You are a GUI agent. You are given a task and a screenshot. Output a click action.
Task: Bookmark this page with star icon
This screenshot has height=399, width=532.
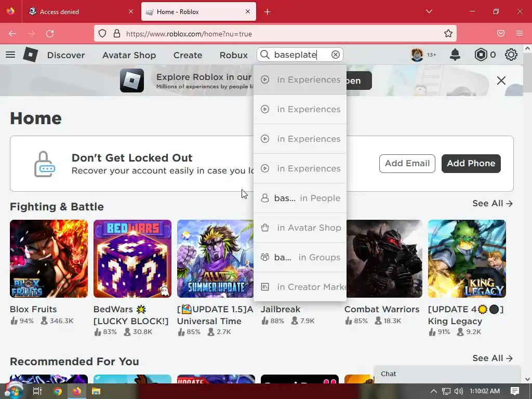point(448,33)
